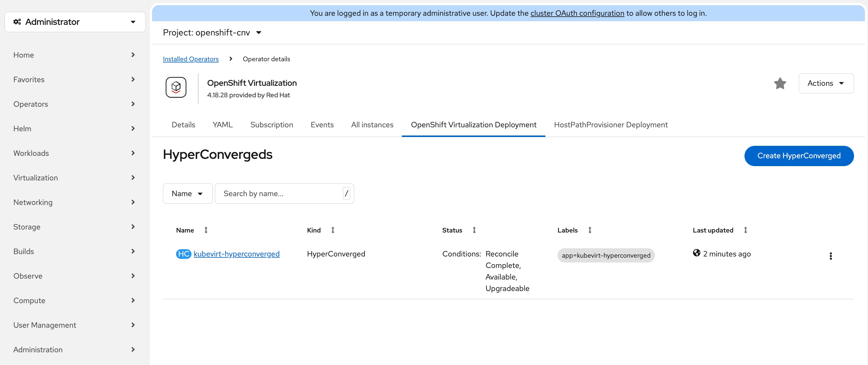Expand the Compute navigation section
Image resolution: width=868 pixels, height=365 pixels.
(74, 301)
